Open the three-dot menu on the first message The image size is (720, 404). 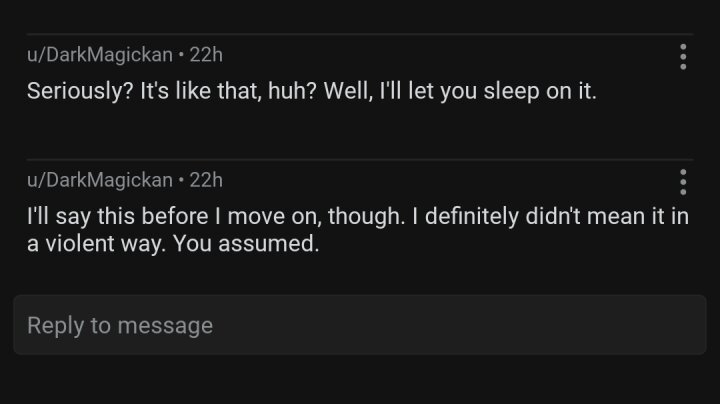(x=683, y=56)
